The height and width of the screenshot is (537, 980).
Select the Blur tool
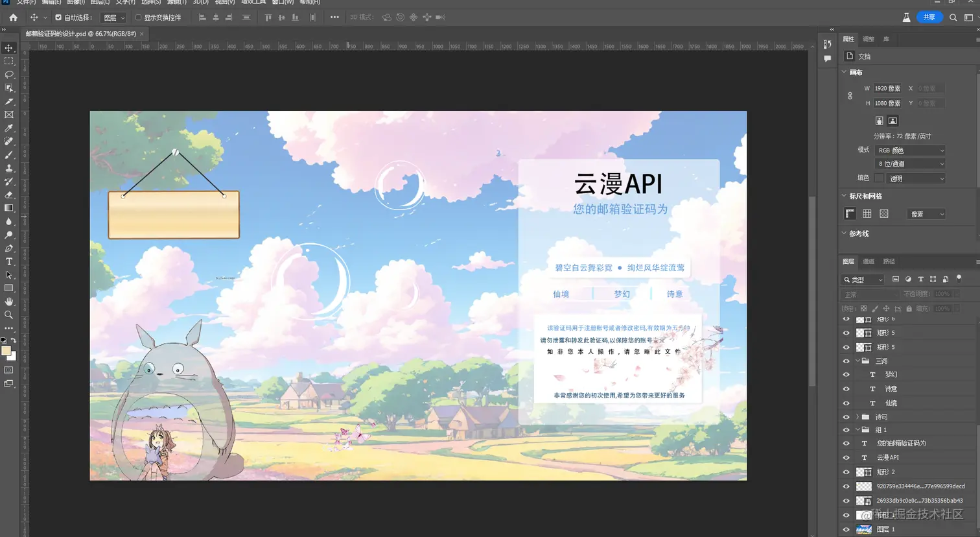[x=9, y=221]
